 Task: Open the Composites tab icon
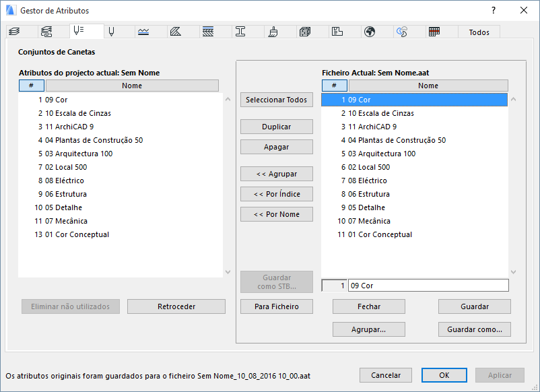[x=208, y=32]
